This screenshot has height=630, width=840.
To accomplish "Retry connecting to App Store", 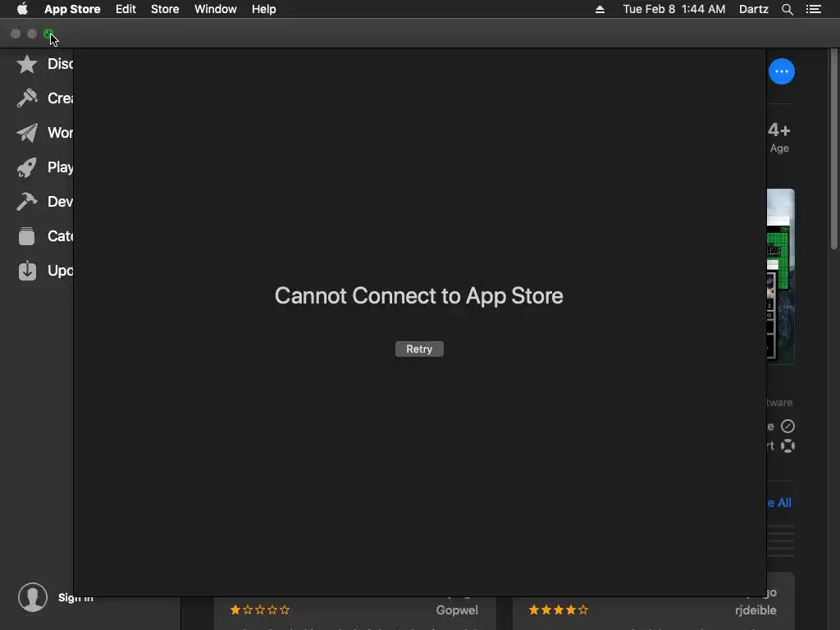I will click(419, 349).
